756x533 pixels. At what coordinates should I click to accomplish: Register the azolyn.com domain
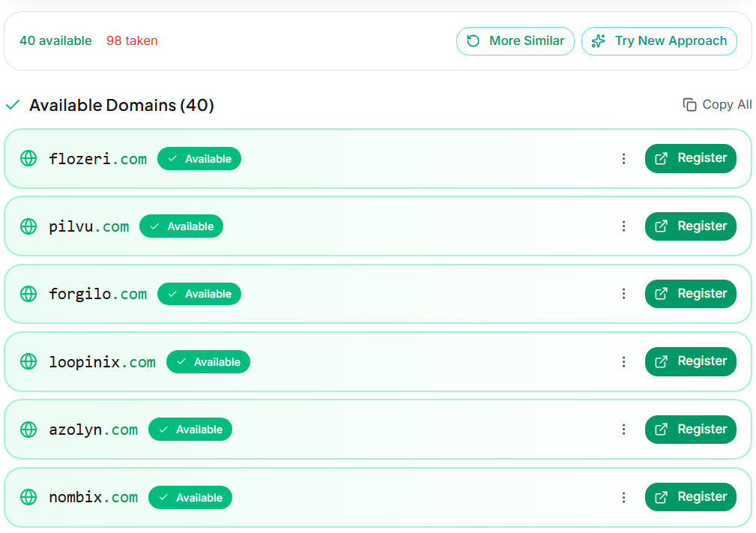click(x=690, y=430)
